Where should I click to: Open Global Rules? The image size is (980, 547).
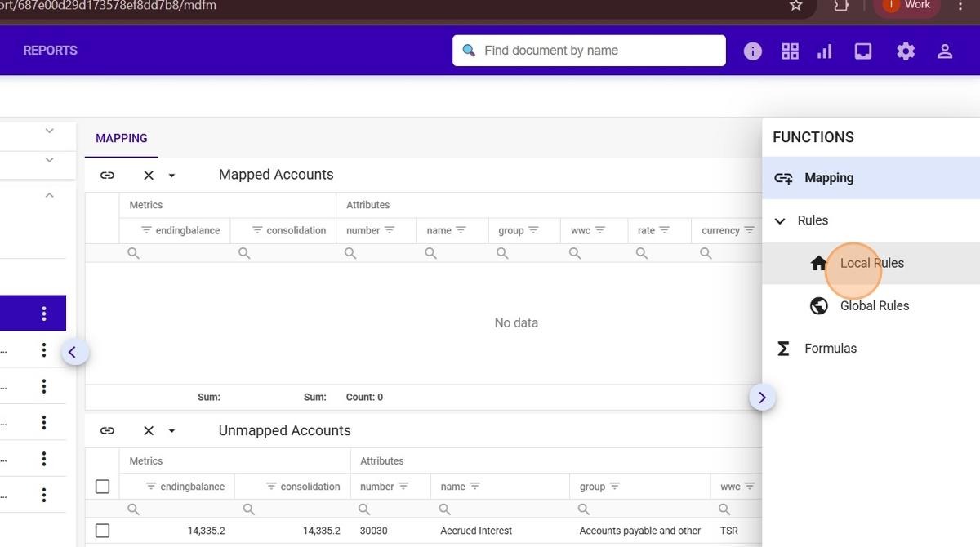point(871,305)
